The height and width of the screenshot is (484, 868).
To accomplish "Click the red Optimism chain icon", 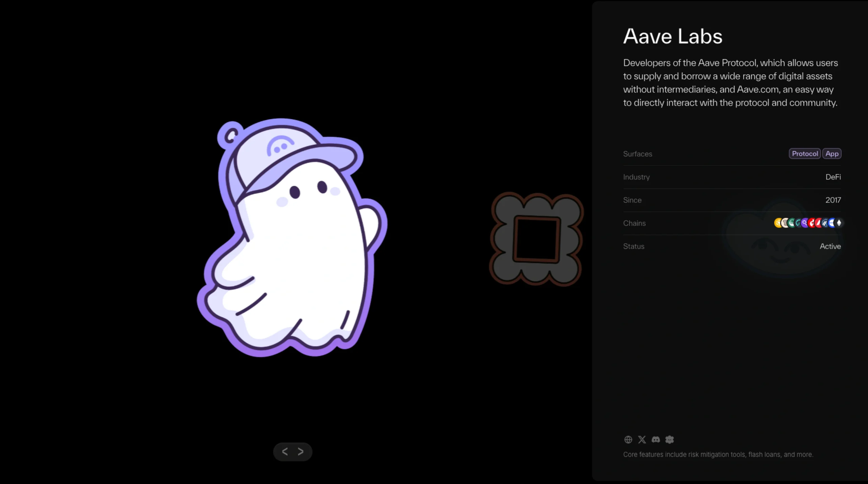I will point(810,223).
